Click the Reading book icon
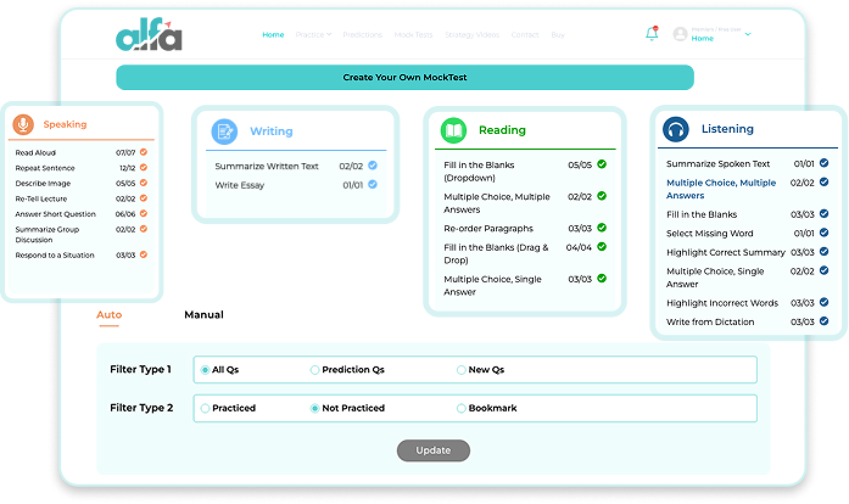 pyautogui.click(x=454, y=130)
